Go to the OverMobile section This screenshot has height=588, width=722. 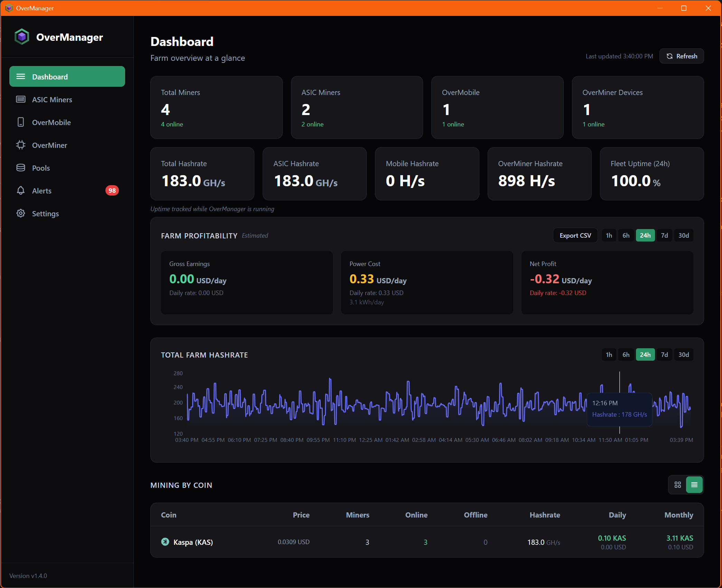67,122
